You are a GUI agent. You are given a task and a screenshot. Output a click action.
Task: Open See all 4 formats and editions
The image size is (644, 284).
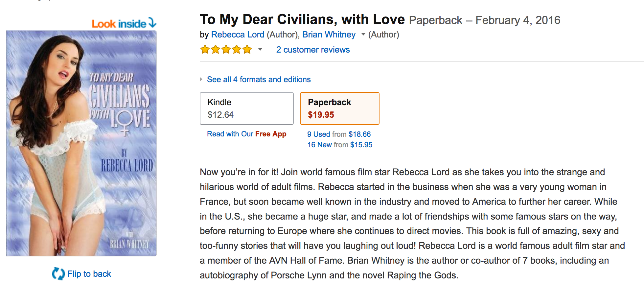pyautogui.click(x=259, y=80)
